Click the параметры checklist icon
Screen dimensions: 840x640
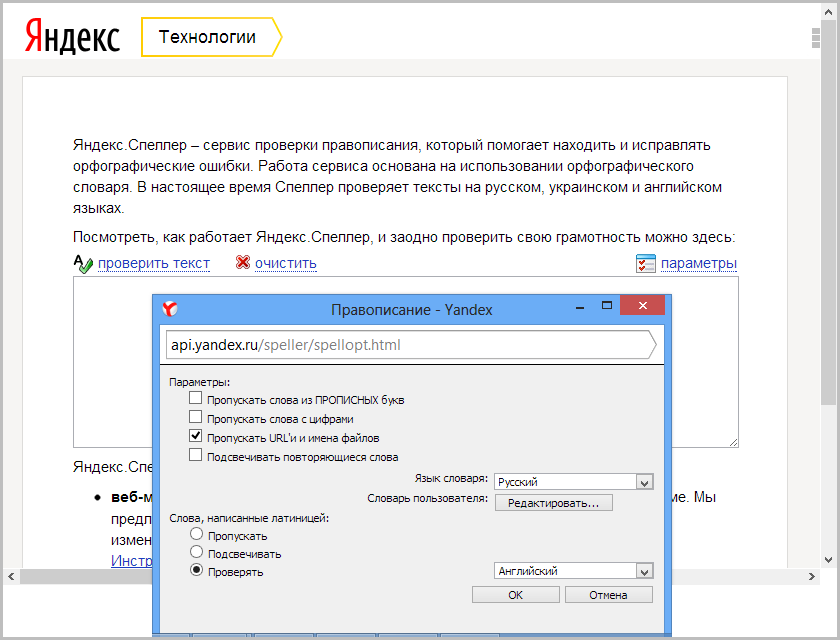646,263
